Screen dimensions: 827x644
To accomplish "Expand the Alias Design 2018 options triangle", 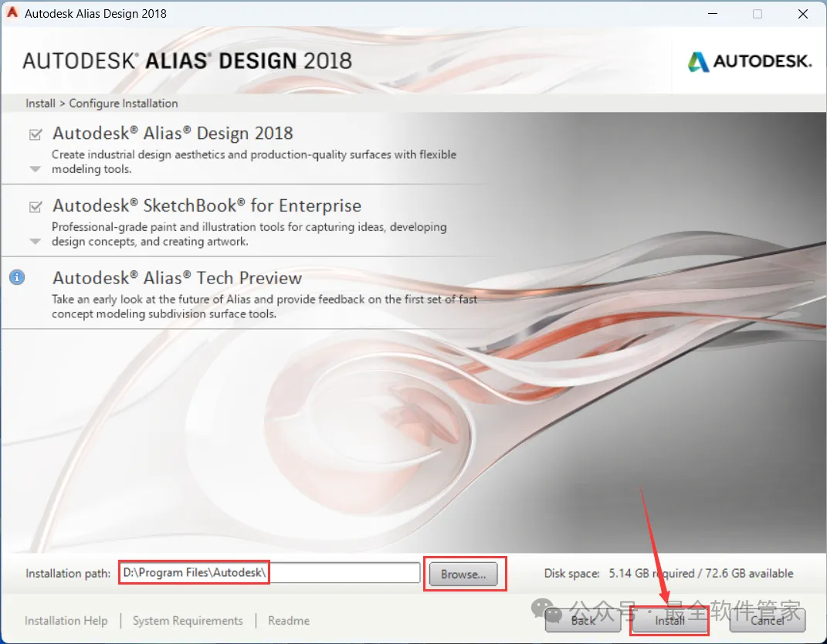I will [36, 169].
